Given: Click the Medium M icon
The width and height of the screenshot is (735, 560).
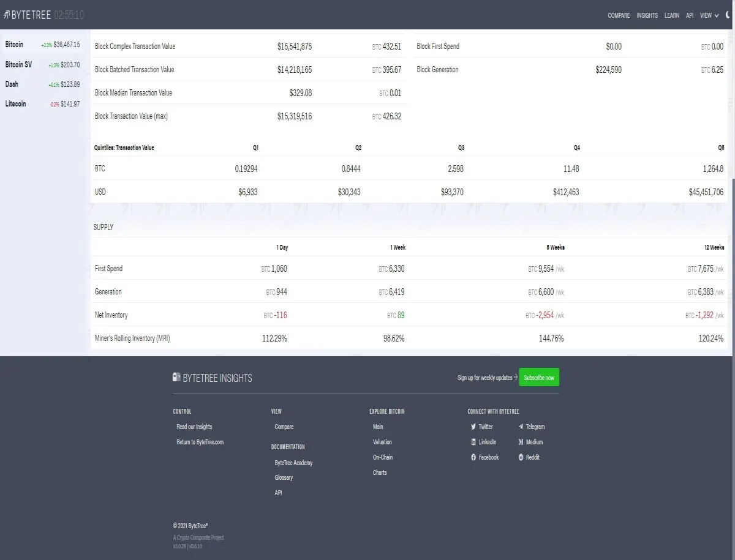Looking at the screenshot, I should 521,442.
